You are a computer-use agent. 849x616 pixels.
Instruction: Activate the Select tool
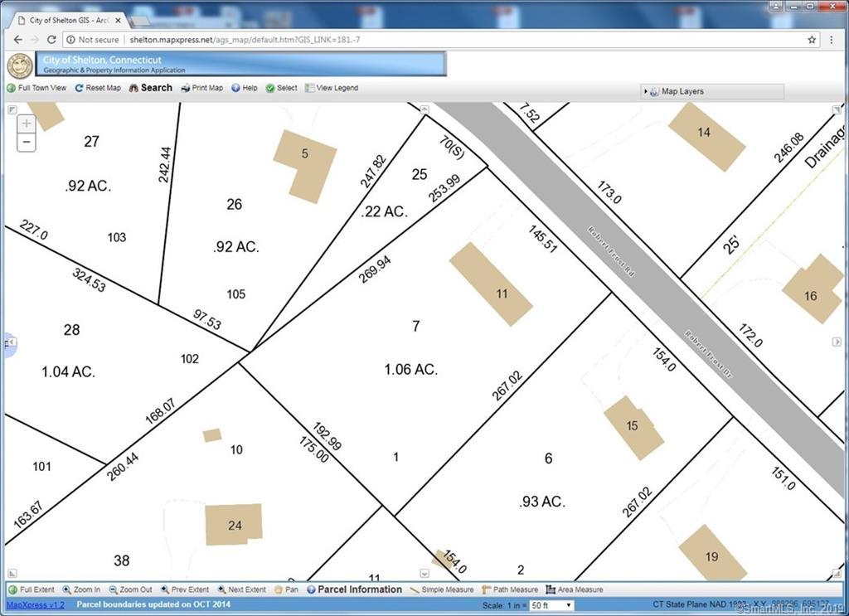[x=282, y=88]
